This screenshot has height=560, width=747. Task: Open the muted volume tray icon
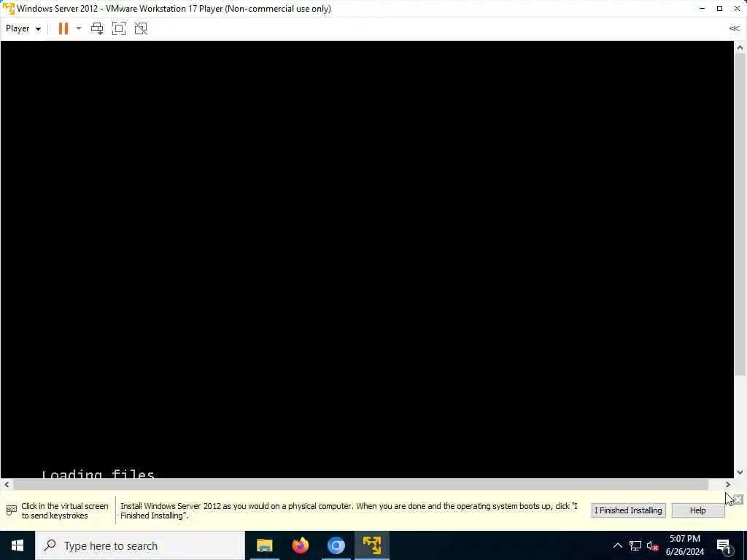pos(652,545)
